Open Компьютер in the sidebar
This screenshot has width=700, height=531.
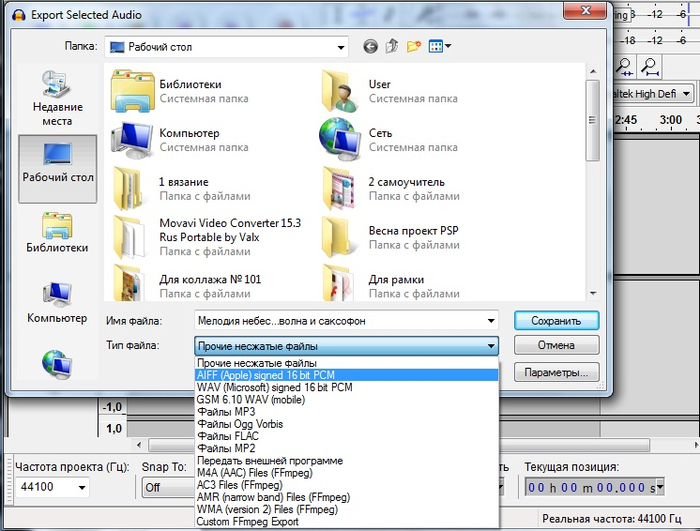point(57,302)
